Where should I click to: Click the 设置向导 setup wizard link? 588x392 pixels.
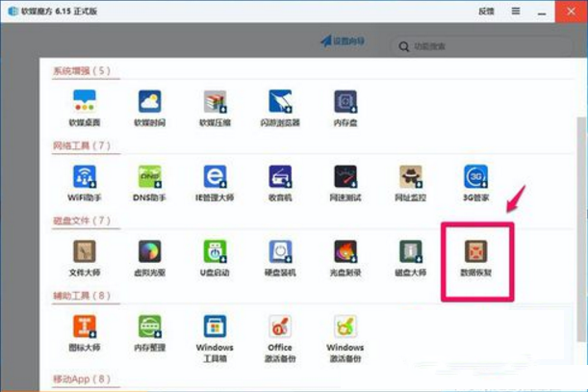[346, 41]
